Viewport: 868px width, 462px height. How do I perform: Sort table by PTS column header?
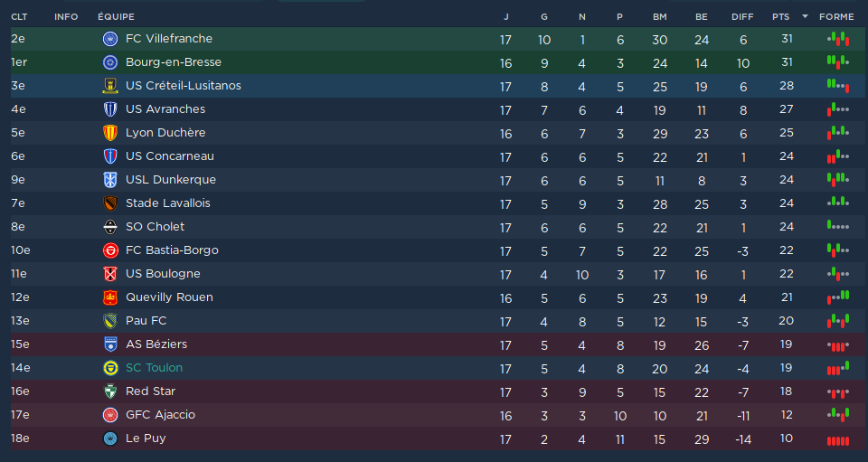point(780,16)
